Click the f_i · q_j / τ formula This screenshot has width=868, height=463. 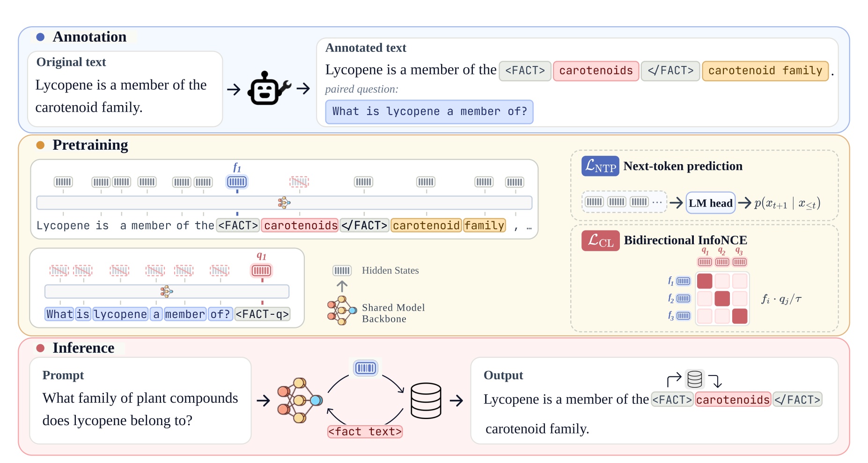[781, 299]
